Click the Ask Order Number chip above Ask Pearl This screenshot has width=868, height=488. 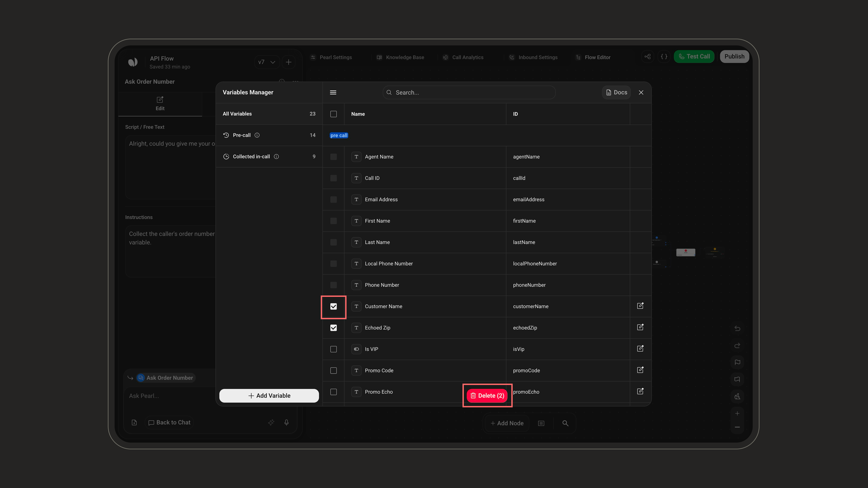point(166,378)
